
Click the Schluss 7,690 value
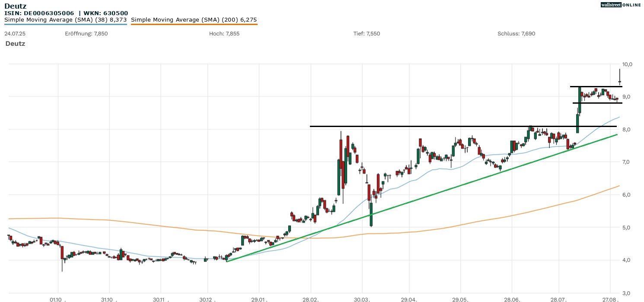[516, 33]
